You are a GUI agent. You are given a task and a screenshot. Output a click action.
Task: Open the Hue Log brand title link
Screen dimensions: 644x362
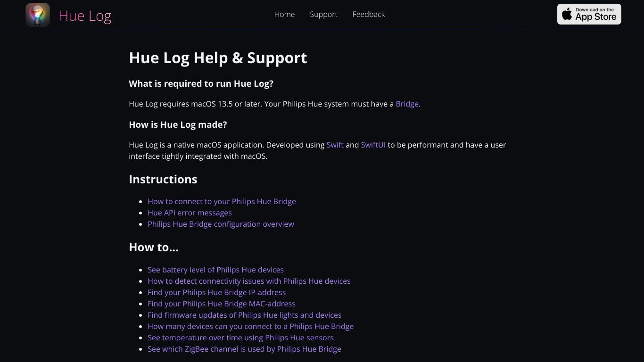click(85, 16)
